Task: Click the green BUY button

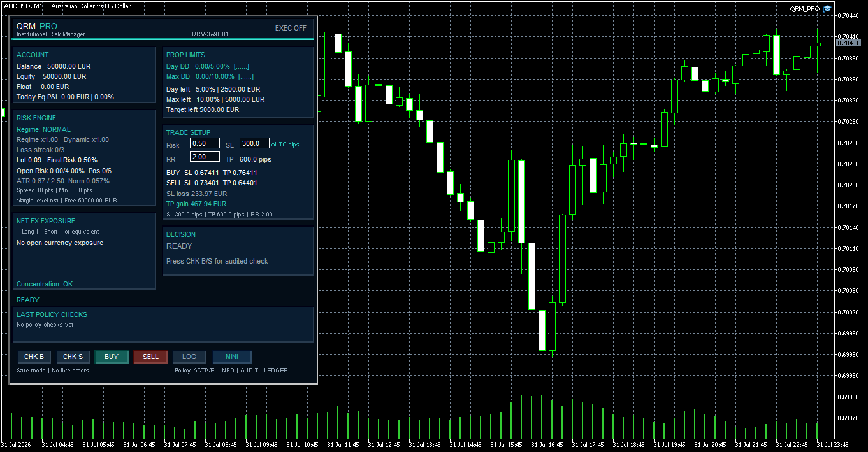Action: coord(112,357)
